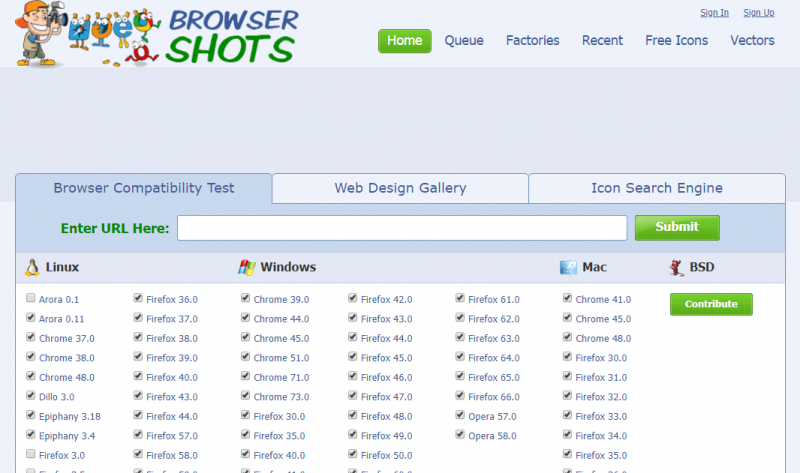Uncheck Mac Chrome 48.0 checkbox
This screenshot has width=800, height=473.
pyautogui.click(x=567, y=337)
